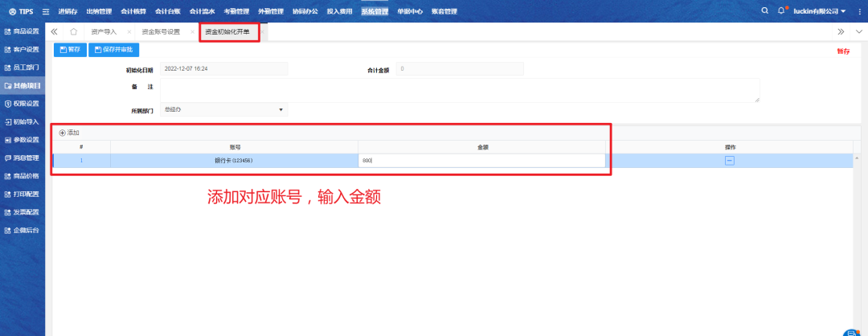Image resolution: width=868 pixels, height=336 pixels.
Task: Click the 备注 remarks text area
Action: [460, 90]
